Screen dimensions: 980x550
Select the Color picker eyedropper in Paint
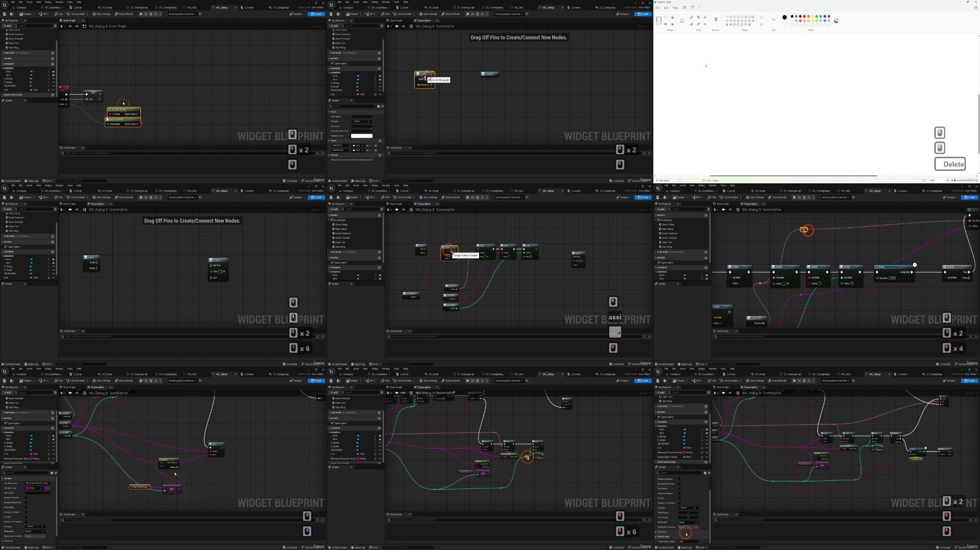coord(699,24)
